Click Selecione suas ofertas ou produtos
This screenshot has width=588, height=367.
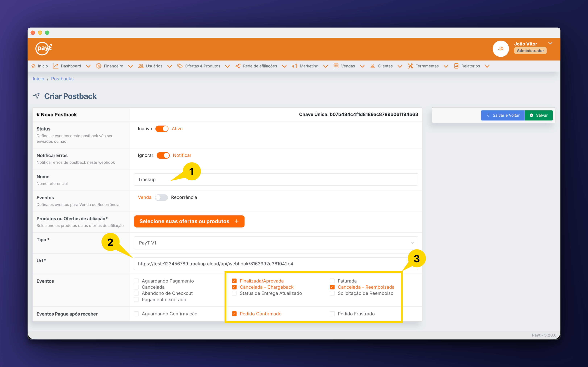[189, 221]
